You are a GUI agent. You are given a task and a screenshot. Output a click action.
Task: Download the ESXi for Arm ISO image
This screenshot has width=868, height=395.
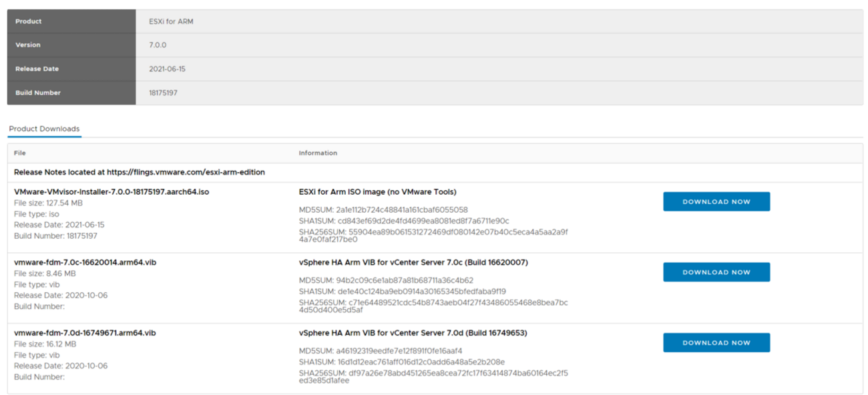click(x=716, y=202)
